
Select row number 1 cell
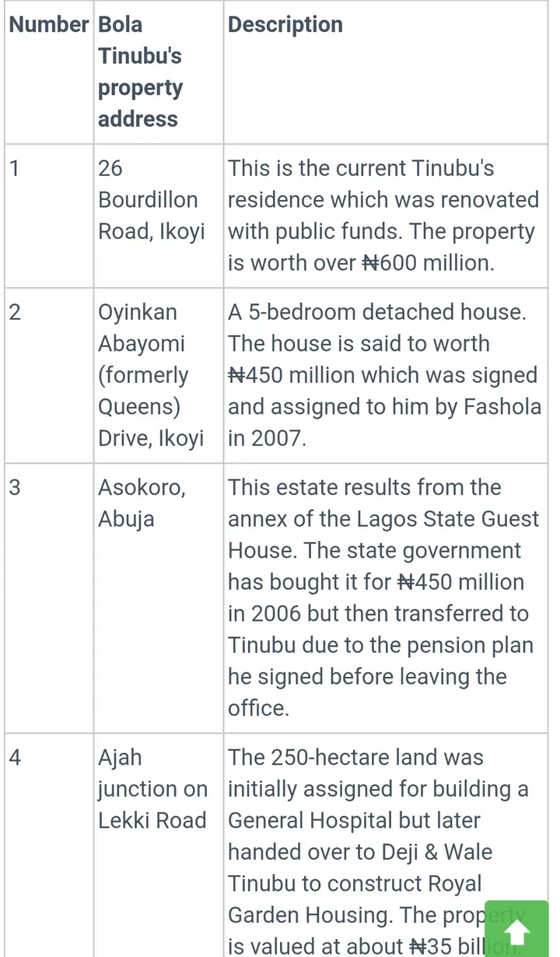tap(16, 168)
